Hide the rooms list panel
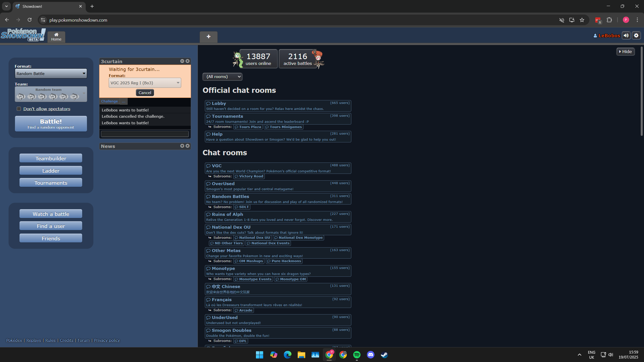The image size is (644, 362). [625, 52]
